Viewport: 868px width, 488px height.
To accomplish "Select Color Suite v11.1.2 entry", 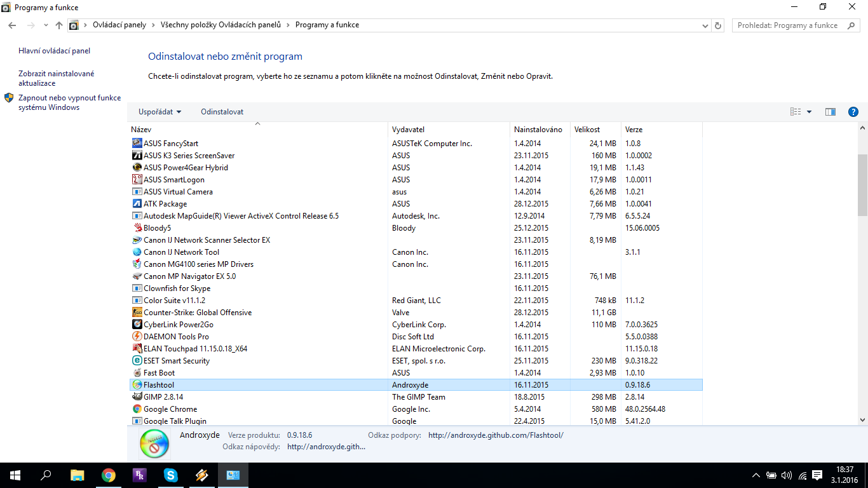I will 416,301.
